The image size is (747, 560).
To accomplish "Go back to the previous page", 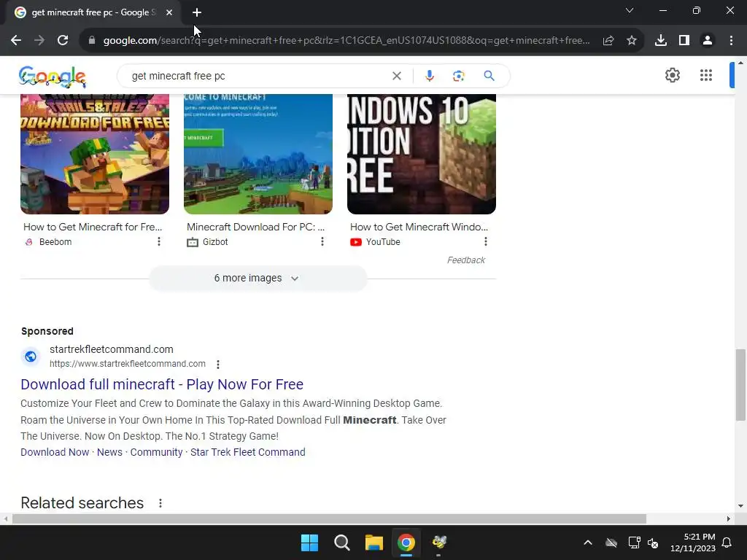I will [x=16, y=41].
